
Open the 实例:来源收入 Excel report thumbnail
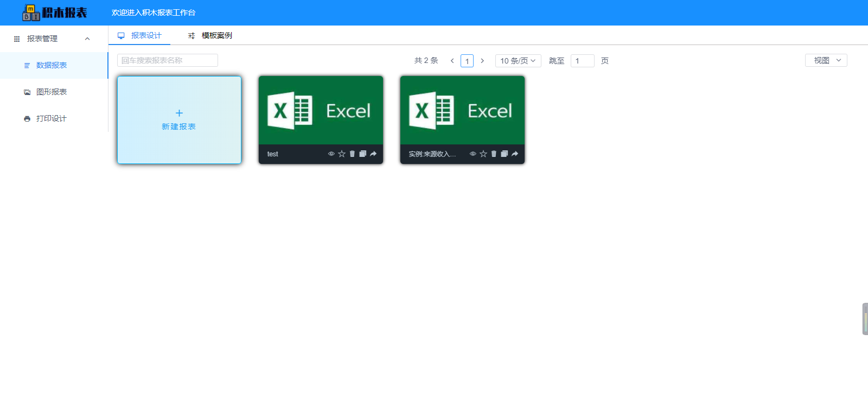pos(462,110)
